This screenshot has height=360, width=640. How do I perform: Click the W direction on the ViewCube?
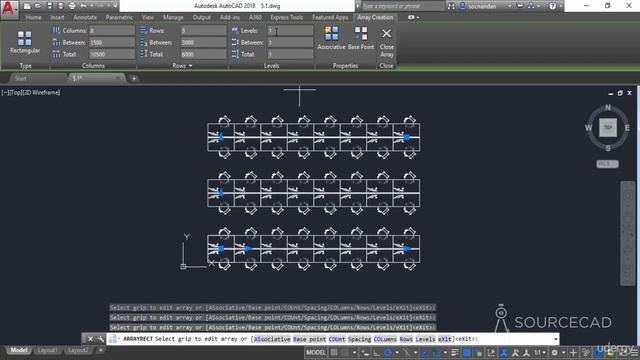(588, 128)
